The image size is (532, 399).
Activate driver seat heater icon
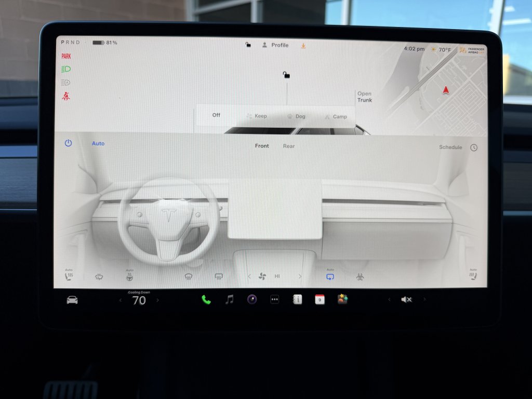[x=69, y=276]
